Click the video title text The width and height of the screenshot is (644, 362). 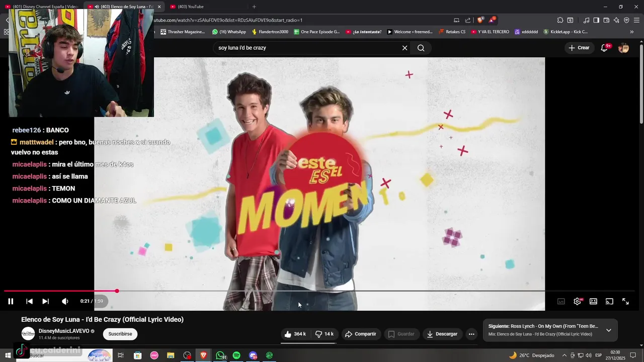tap(102, 319)
